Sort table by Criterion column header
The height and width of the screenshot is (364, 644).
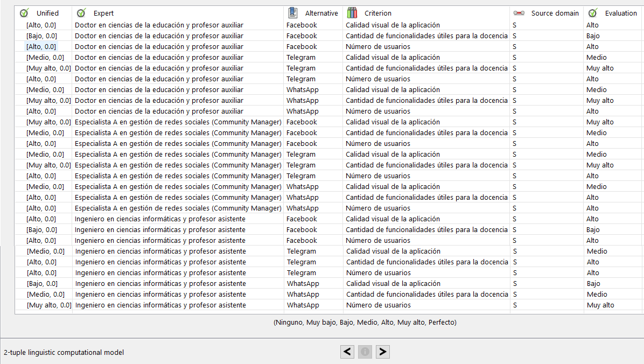coord(378,13)
